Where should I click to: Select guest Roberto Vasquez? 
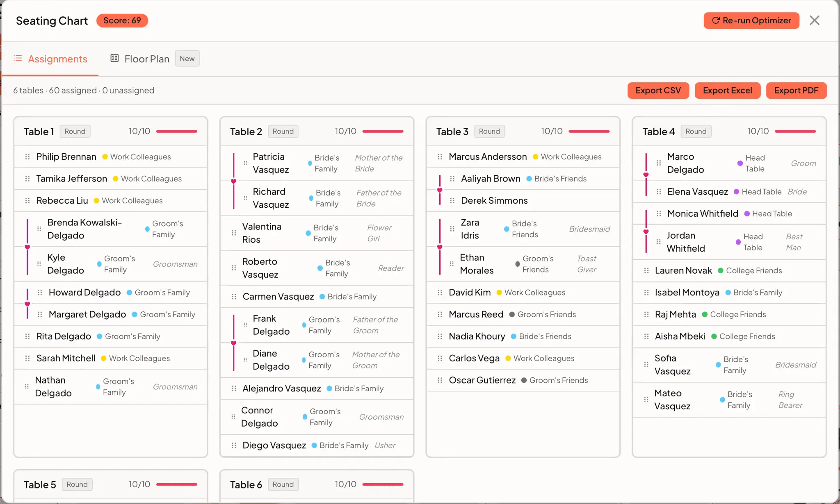pos(317,268)
